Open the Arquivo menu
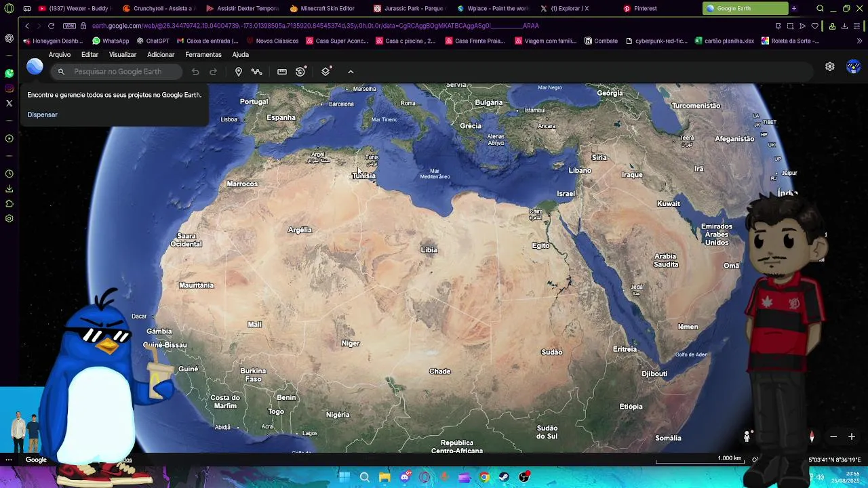868x488 pixels. pos(60,54)
